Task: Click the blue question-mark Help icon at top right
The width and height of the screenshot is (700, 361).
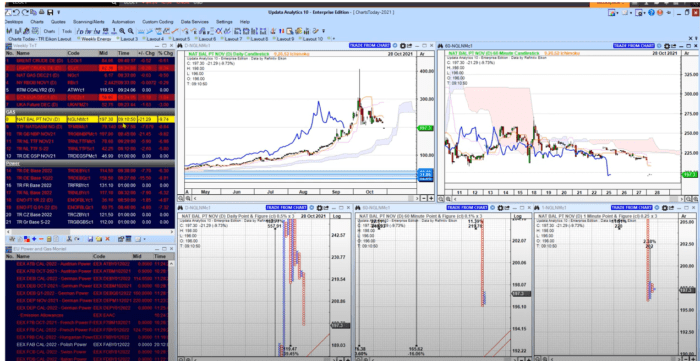Action: pos(651,12)
